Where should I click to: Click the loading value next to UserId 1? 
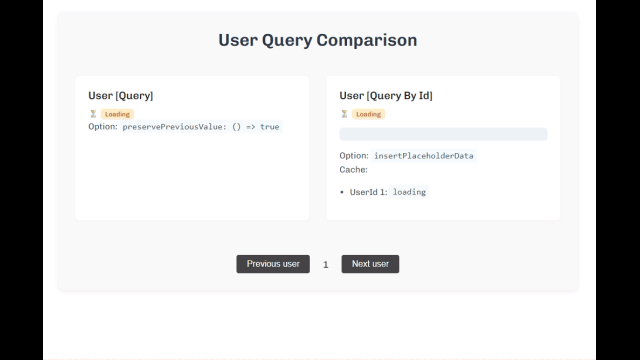coord(409,192)
